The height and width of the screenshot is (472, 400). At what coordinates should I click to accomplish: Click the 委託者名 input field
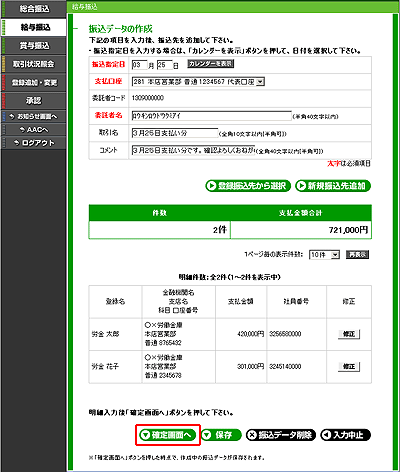[x=212, y=116]
